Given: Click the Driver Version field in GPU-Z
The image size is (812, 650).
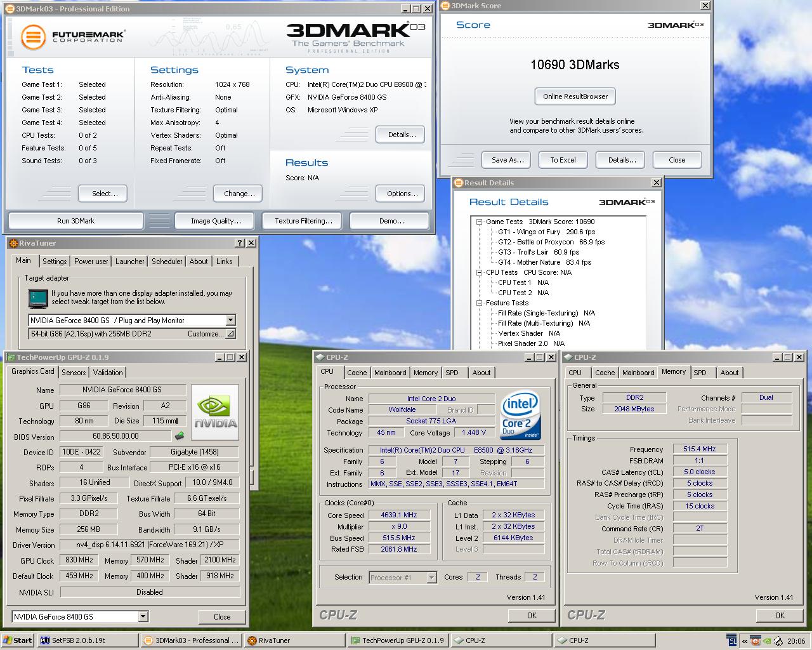Looking at the screenshot, I should pyautogui.click(x=150, y=545).
